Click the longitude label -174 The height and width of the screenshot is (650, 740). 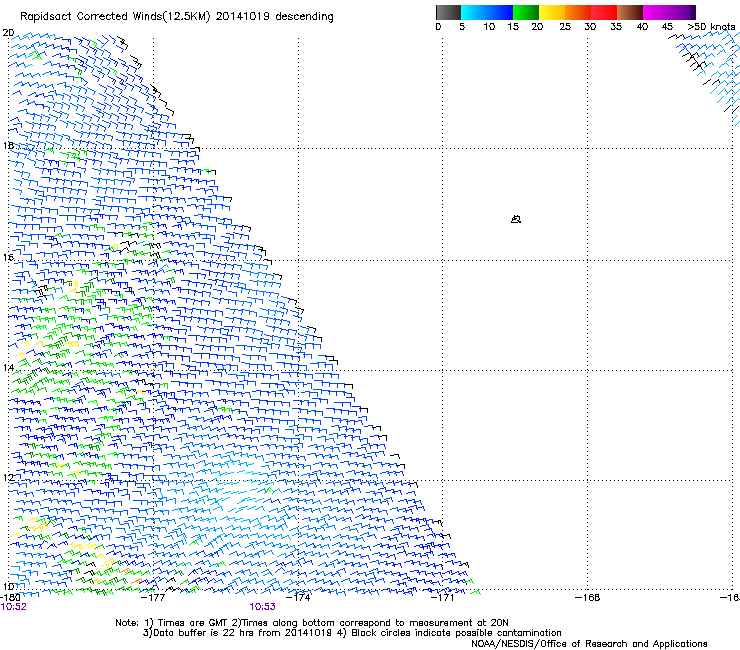click(298, 598)
